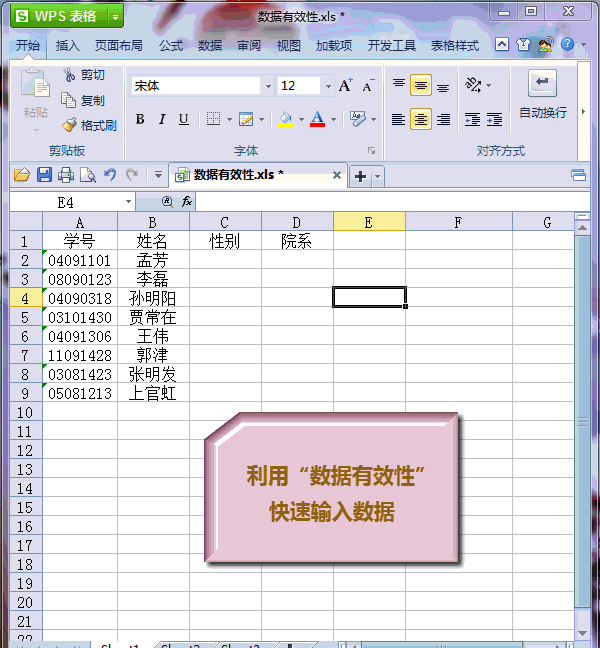Collapse the ribbon with up-arrow icon
Image resolution: width=600 pixels, height=648 pixels.
(x=502, y=44)
